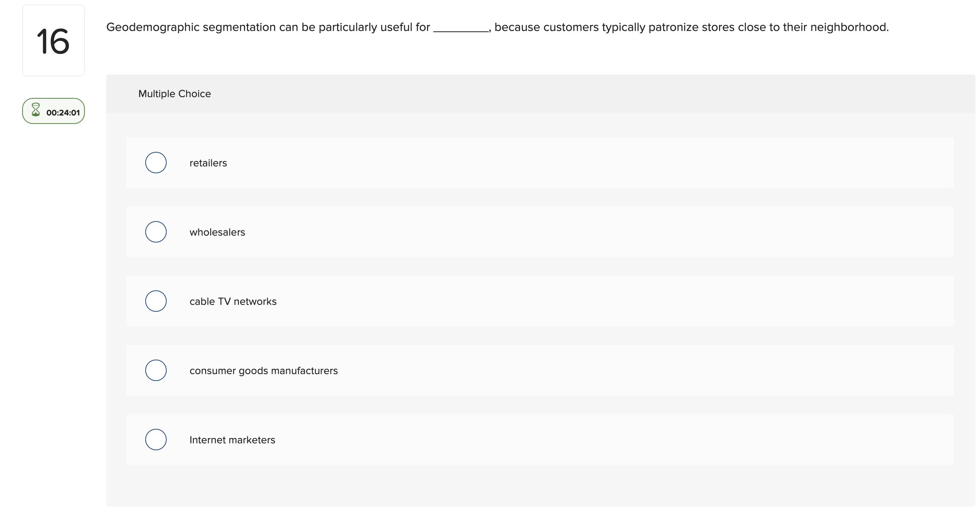
Task: Click the 'cable TV networks' answer label
Action: [x=233, y=301]
